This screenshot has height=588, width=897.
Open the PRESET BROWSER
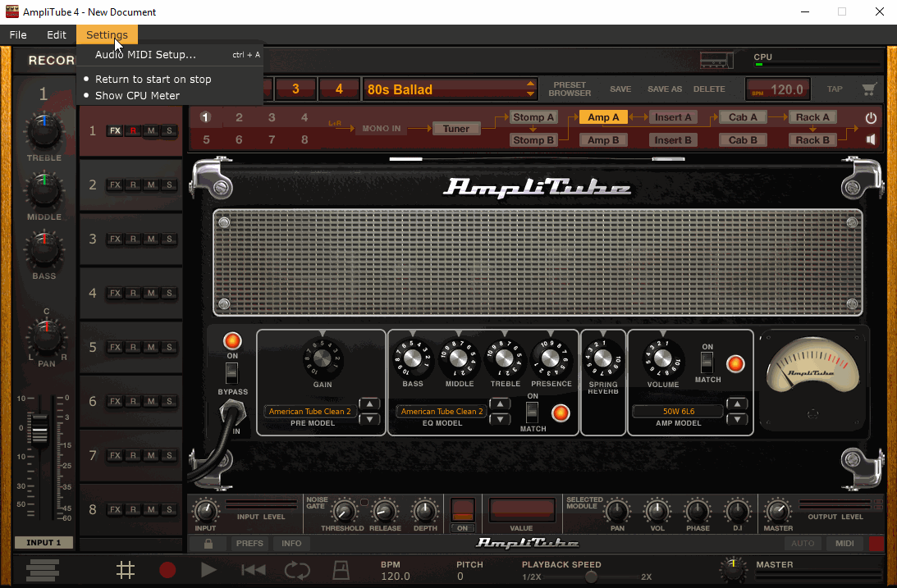pyautogui.click(x=570, y=89)
